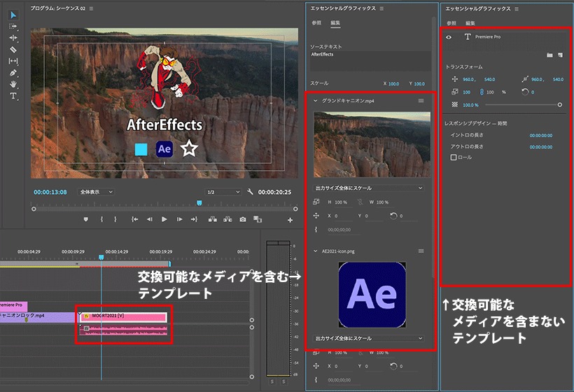Open the プログラム: シーケンス 02 panel menu
574x392 pixels.
coord(91,8)
